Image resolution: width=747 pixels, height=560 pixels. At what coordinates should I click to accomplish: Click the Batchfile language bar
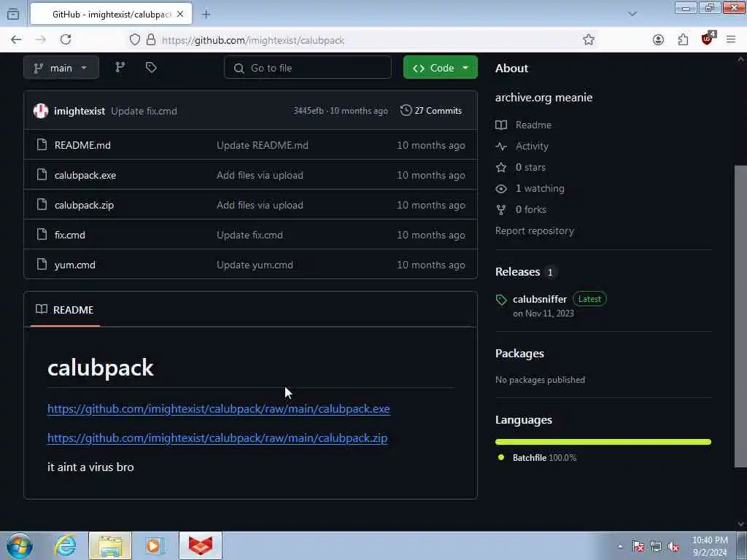603,442
